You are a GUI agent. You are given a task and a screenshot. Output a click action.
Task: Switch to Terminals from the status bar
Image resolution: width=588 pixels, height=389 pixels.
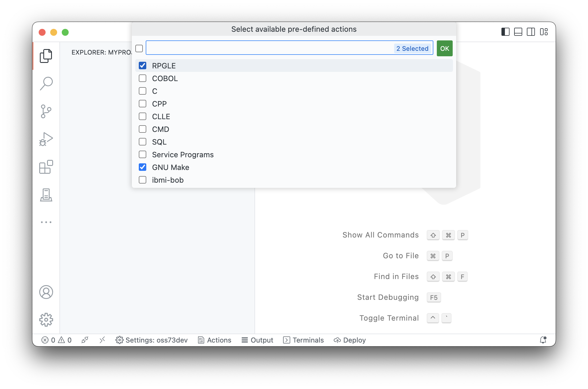tap(303, 340)
